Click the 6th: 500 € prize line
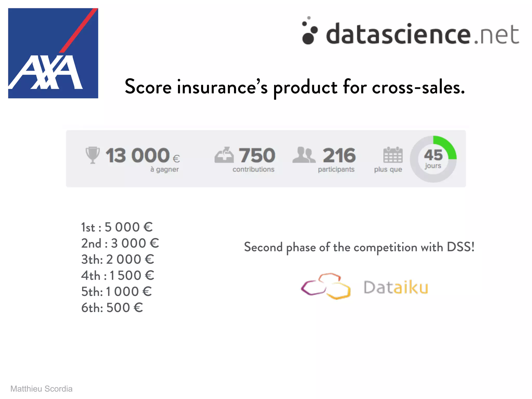Screen dimensions: 532x399 pyautogui.click(x=112, y=308)
